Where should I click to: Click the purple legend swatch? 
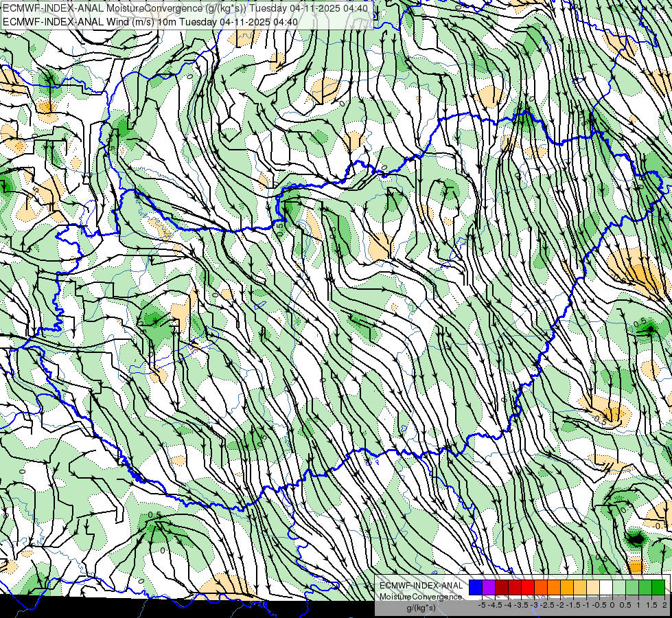point(489,587)
